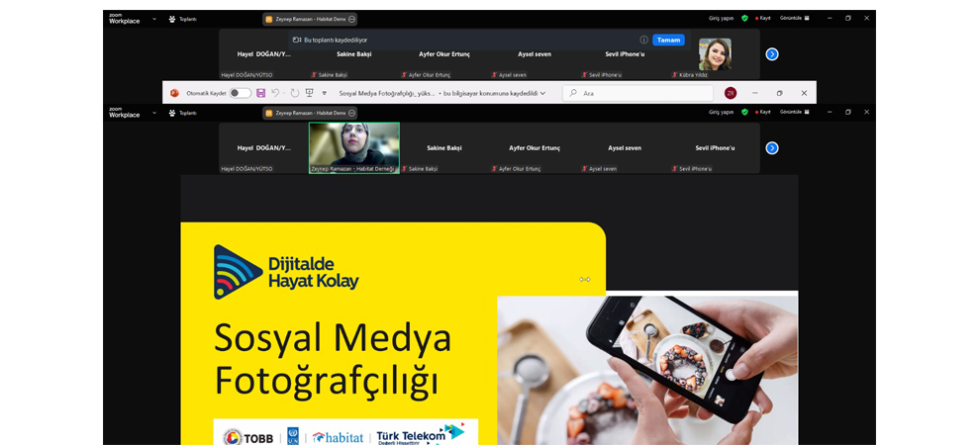Screen dimensions: 980x445
Task: Select Hayel DOĞAN tile in lower strip
Action: [263, 148]
